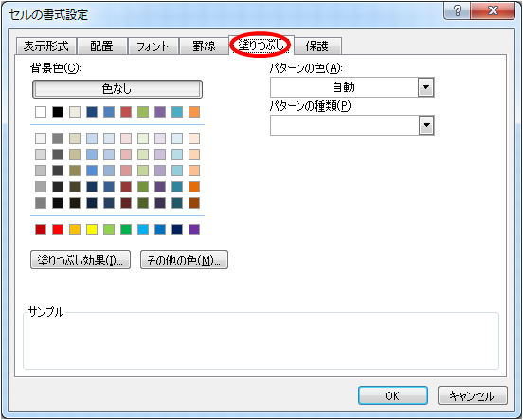This screenshot has height=420, width=523.
Task: Click the パターンの種類(P): label
Action: 311,106
